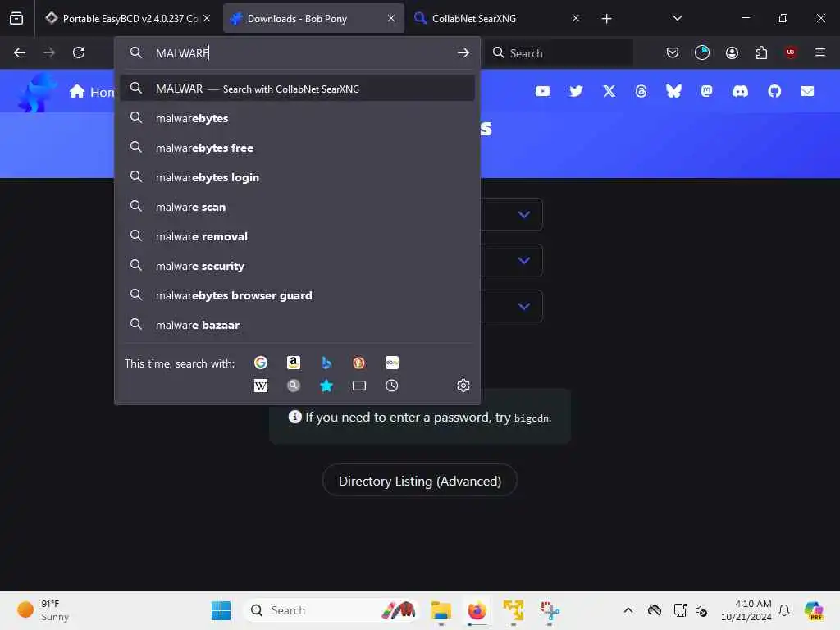Click the Bob Pony site logo
Viewport: 840px width, 630px height.
(36, 92)
